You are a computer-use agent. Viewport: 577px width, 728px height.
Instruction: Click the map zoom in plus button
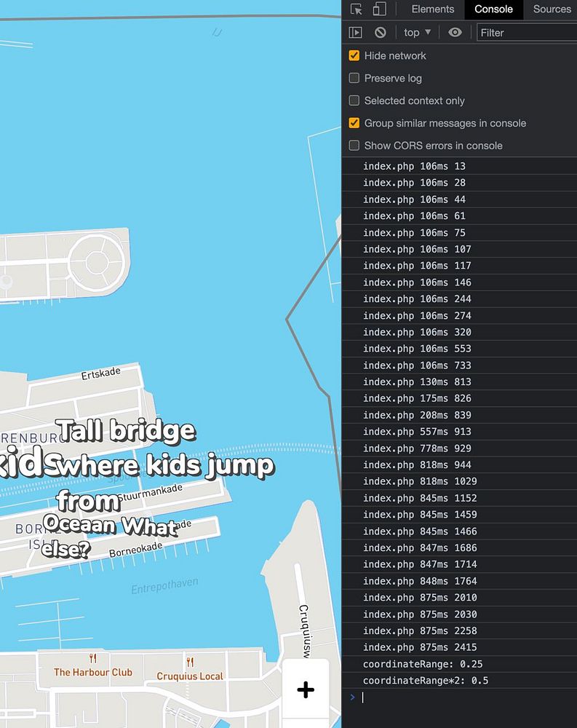tap(306, 689)
